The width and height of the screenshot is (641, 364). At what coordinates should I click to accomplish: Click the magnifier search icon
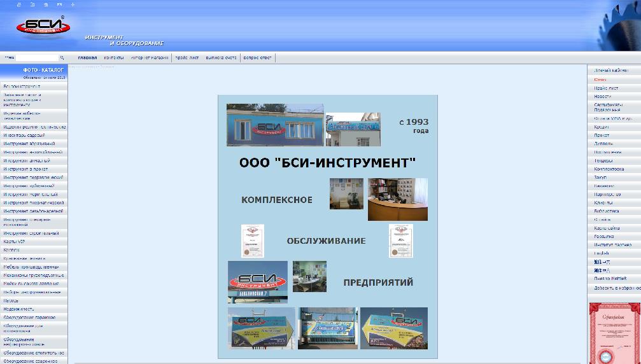coord(62,58)
